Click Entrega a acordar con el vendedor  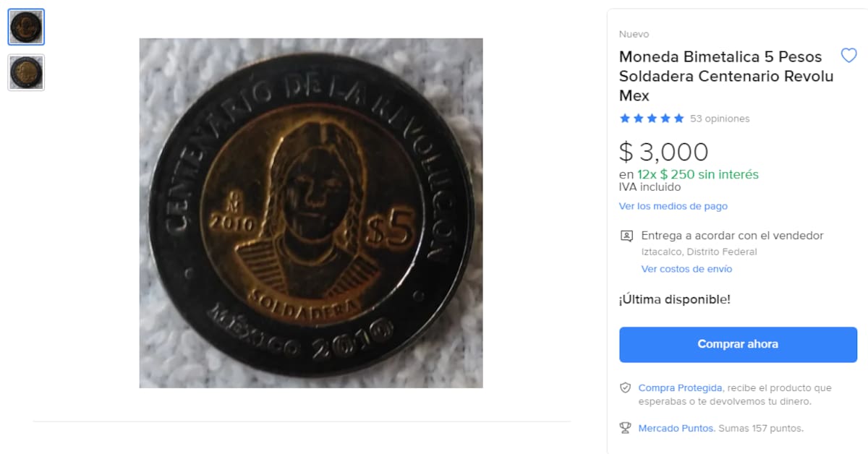[732, 236]
